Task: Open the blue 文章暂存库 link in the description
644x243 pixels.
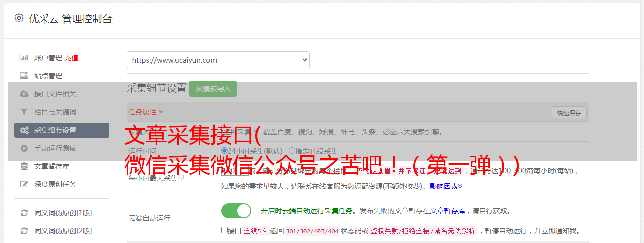Action: 447,211
